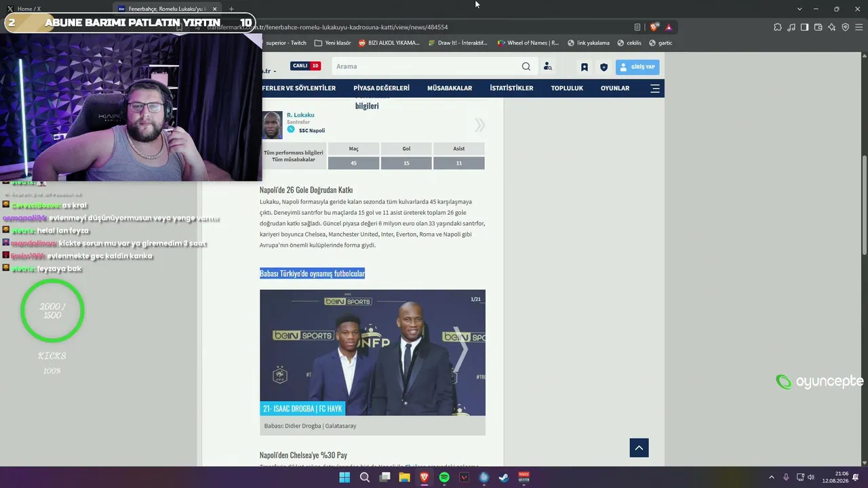Screen dimensions: 868x488
Task: Toggle the browser sidebar panel icon
Action: [x=804, y=27]
